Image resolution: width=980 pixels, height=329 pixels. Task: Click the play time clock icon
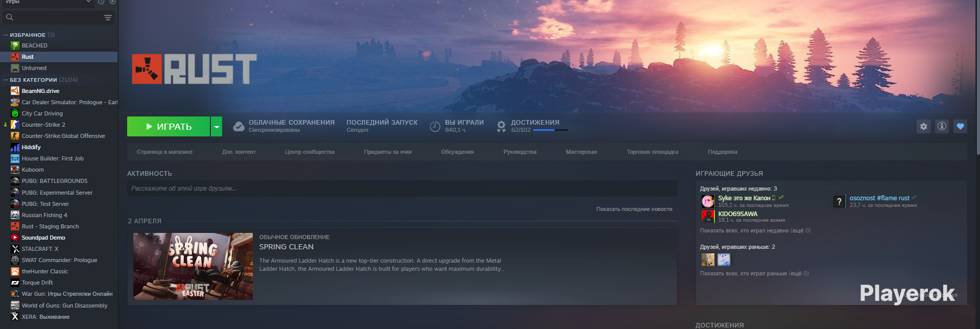tap(435, 127)
